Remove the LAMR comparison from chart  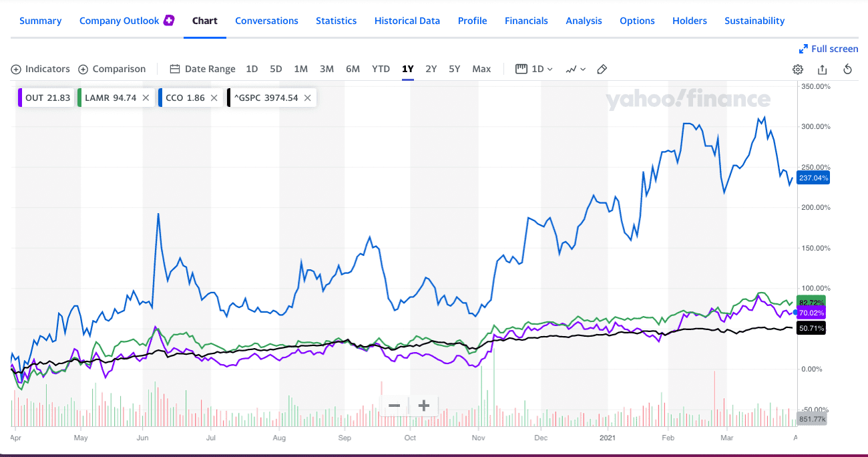(x=146, y=98)
